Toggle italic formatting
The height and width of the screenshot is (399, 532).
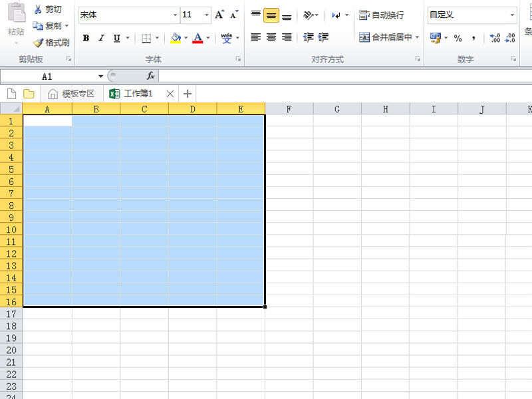(102, 38)
